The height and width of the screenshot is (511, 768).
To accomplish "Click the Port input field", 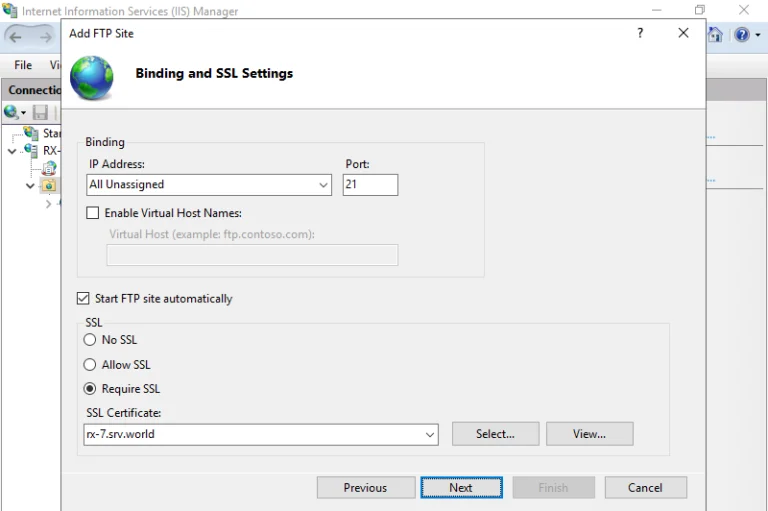I will (x=370, y=185).
